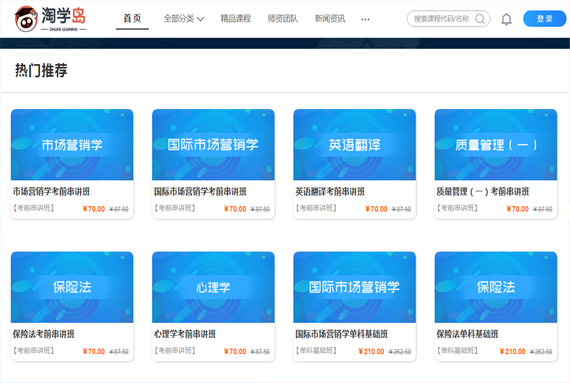The image size is (570, 383).
Task: Open the 保险法单科基础班 title link
Action: (467, 334)
